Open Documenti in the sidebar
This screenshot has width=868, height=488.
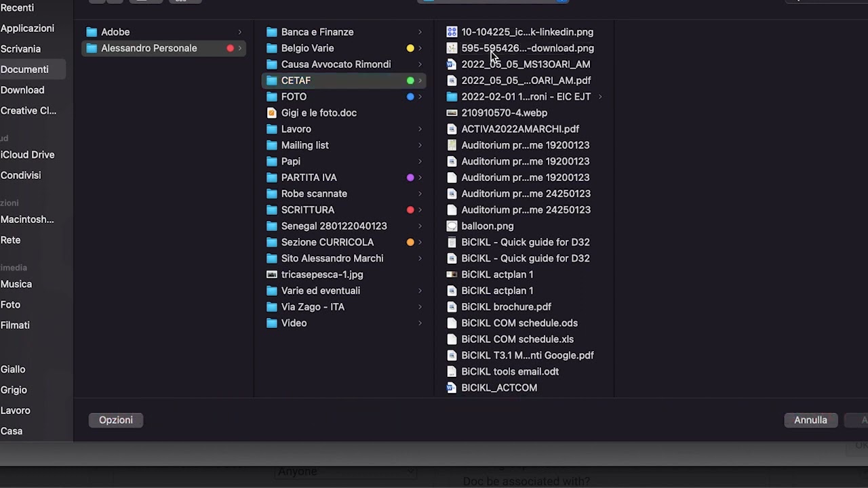tap(24, 69)
